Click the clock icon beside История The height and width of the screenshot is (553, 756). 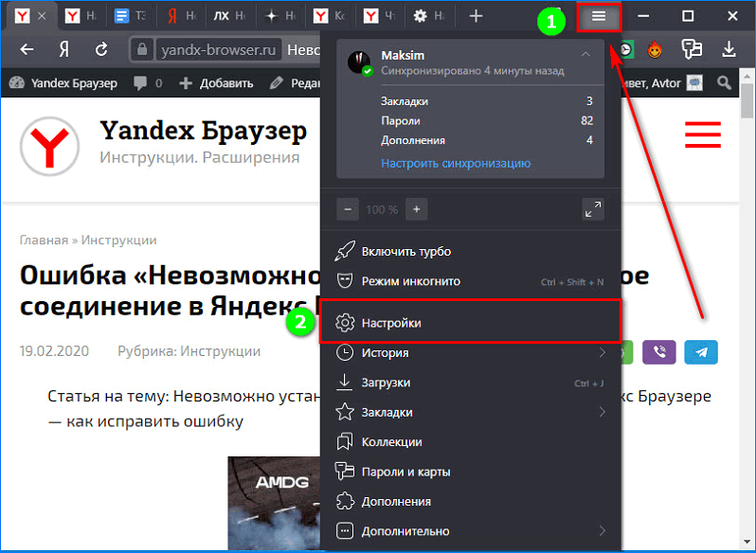tap(344, 352)
